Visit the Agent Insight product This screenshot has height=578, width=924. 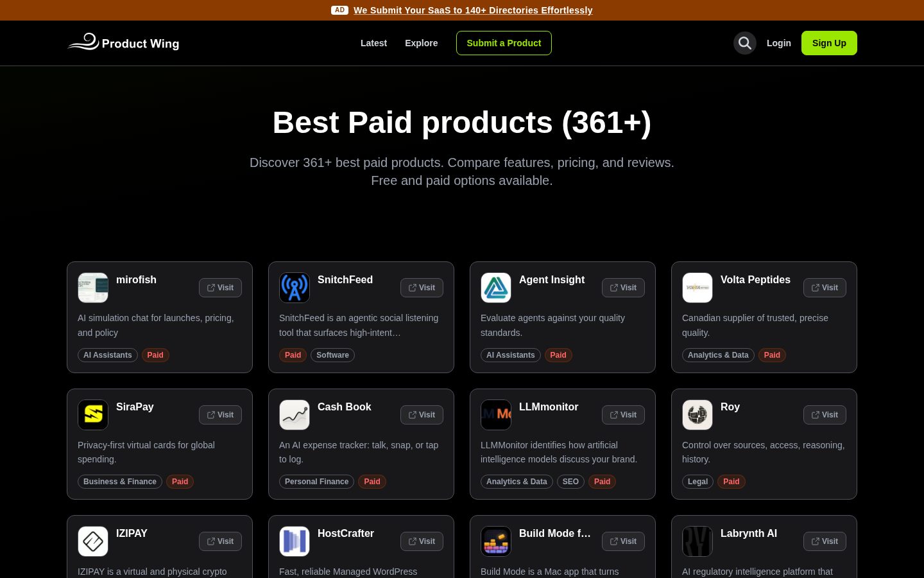click(623, 288)
